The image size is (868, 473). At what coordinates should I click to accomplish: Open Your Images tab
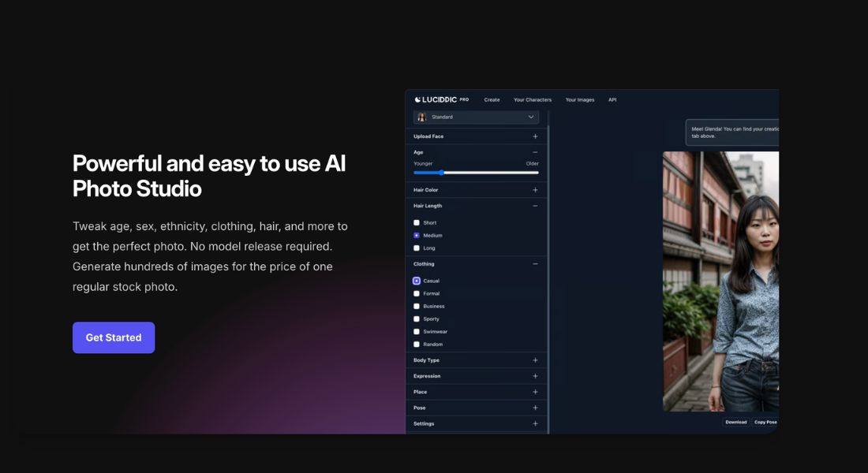pos(580,100)
